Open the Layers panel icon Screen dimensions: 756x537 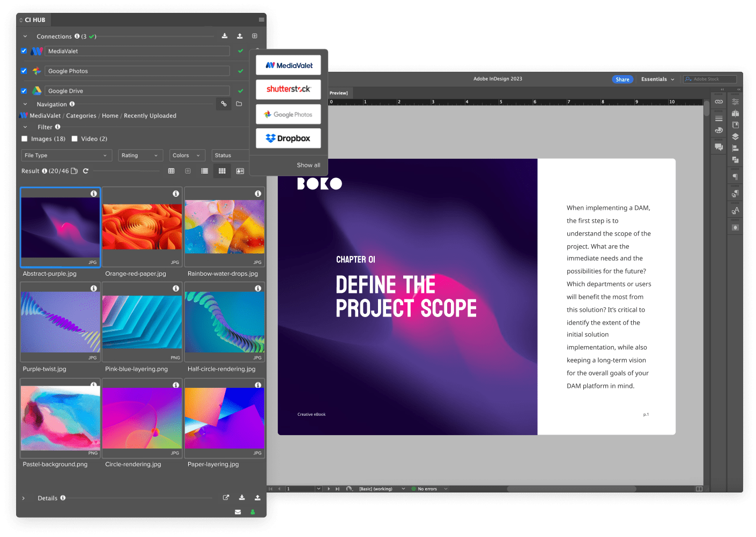click(x=735, y=136)
